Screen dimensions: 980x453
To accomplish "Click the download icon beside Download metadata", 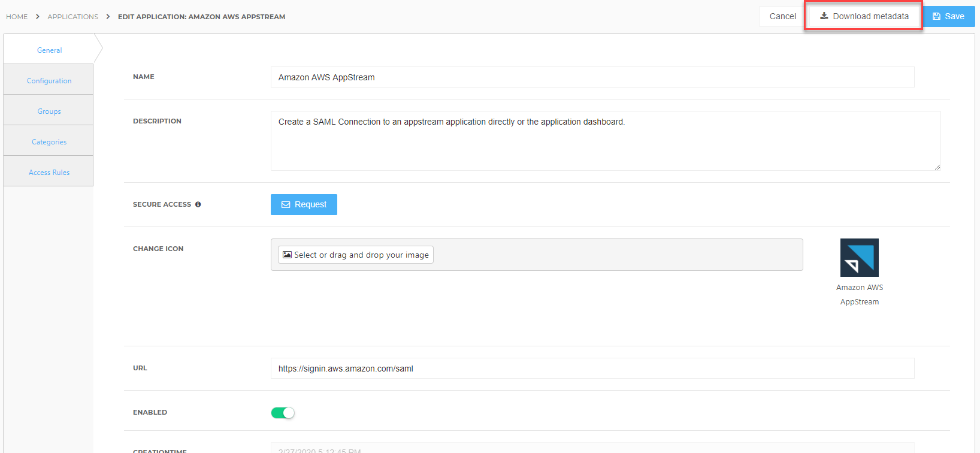I will tap(824, 16).
